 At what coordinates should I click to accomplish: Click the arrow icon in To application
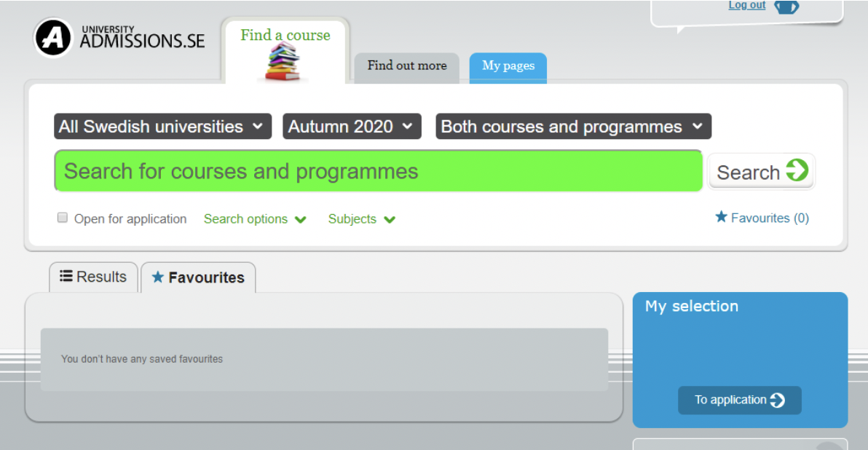778,400
